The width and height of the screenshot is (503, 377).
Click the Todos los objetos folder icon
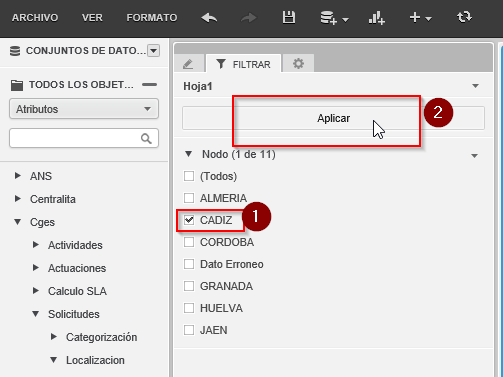click(17, 85)
